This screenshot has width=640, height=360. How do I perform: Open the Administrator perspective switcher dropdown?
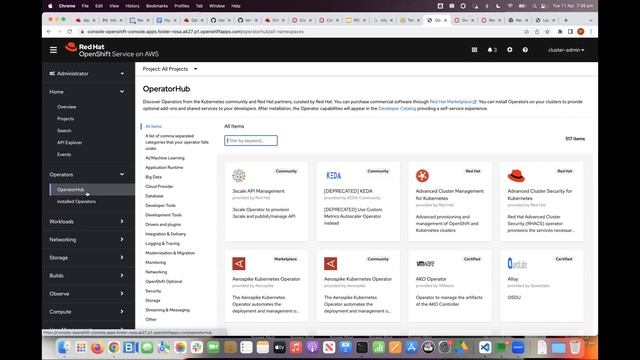pyautogui.click(x=87, y=73)
